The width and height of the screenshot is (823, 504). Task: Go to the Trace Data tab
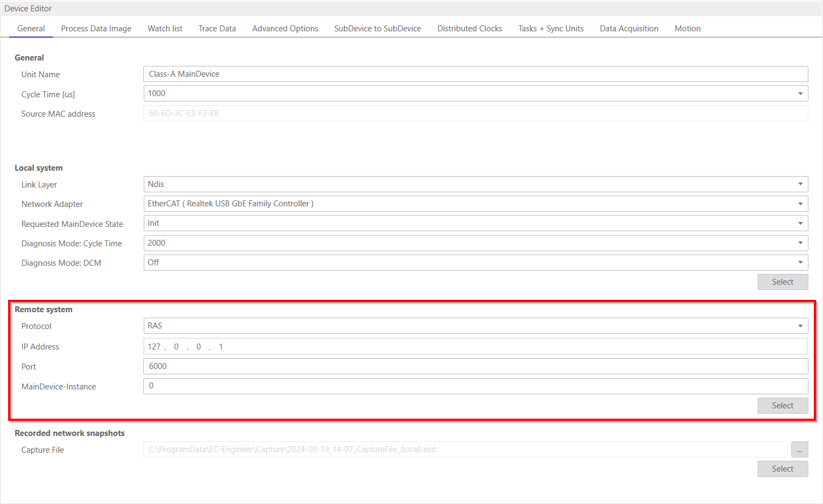pyautogui.click(x=217, y=29)
